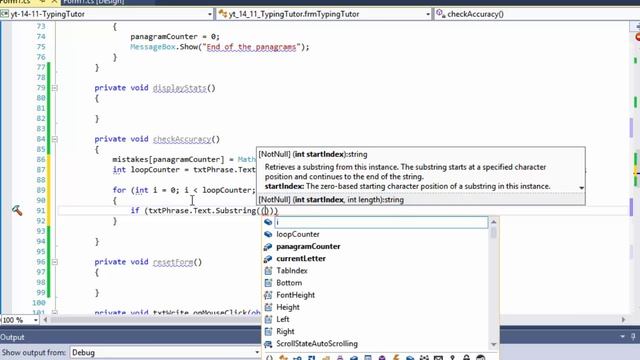Expand next overload arrow in Substring tooltip
Image resolution: width=640 pixels, height=360 pixels.
pyautogui.click(x=582, y=188)
